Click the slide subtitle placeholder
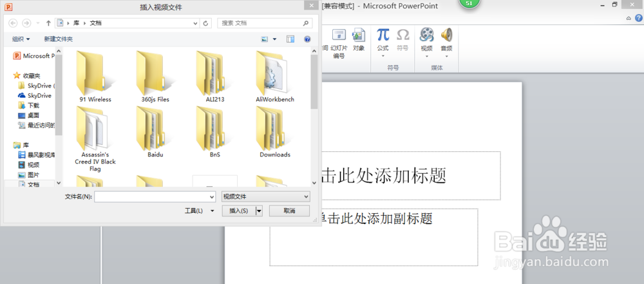 point(374,237)
